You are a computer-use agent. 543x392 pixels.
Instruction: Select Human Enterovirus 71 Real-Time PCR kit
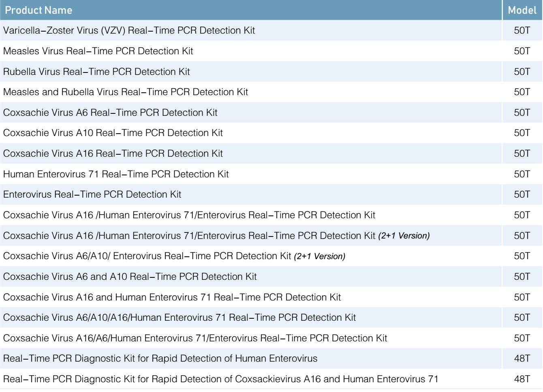click(116, 174)
